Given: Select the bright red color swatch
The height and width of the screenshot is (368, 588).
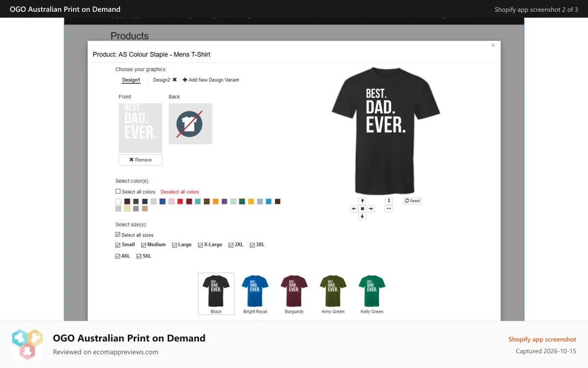Looking at the screenshot, I should (x=180, y=202).
